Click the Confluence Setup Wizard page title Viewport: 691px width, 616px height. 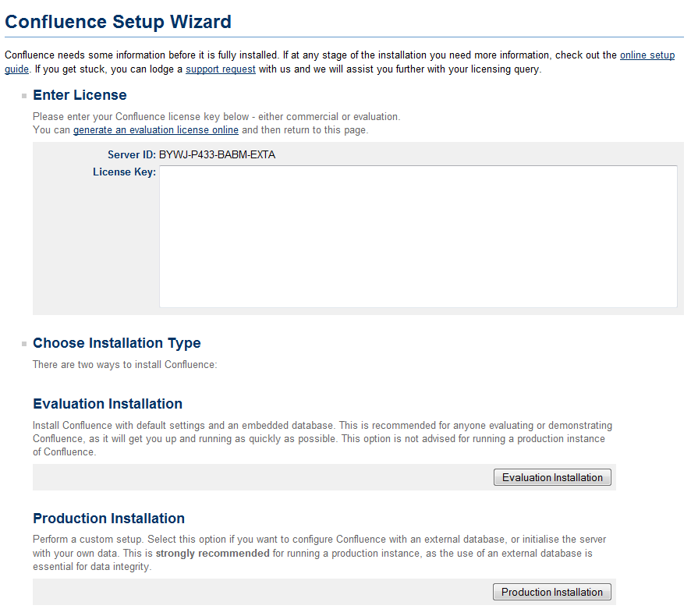(x=118, y=22)
